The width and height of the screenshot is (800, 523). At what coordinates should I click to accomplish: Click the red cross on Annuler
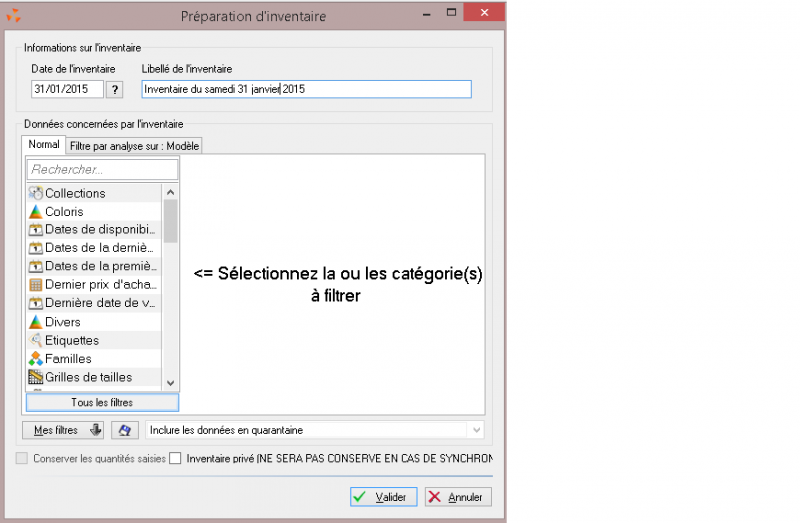pos(434,496)
